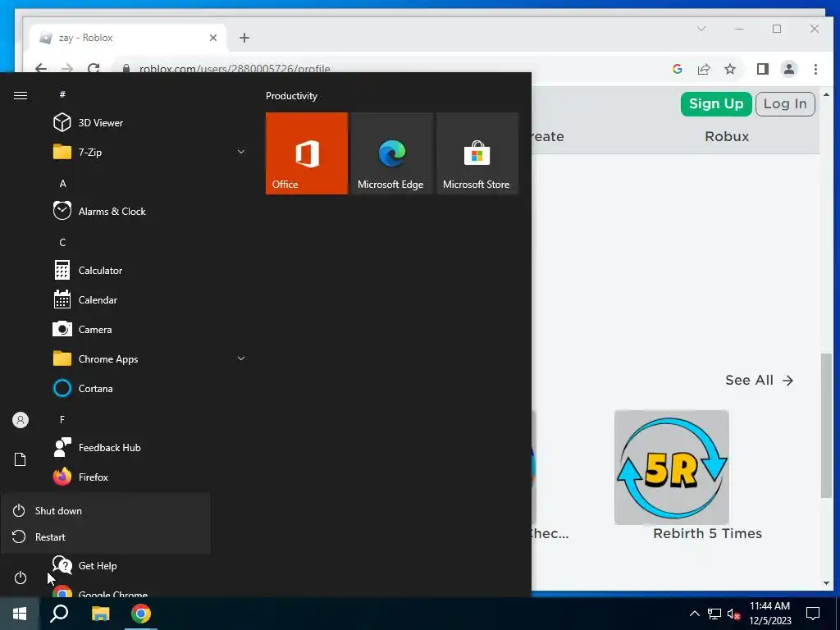Open a new Chrome tab

[x=244, y=38]
